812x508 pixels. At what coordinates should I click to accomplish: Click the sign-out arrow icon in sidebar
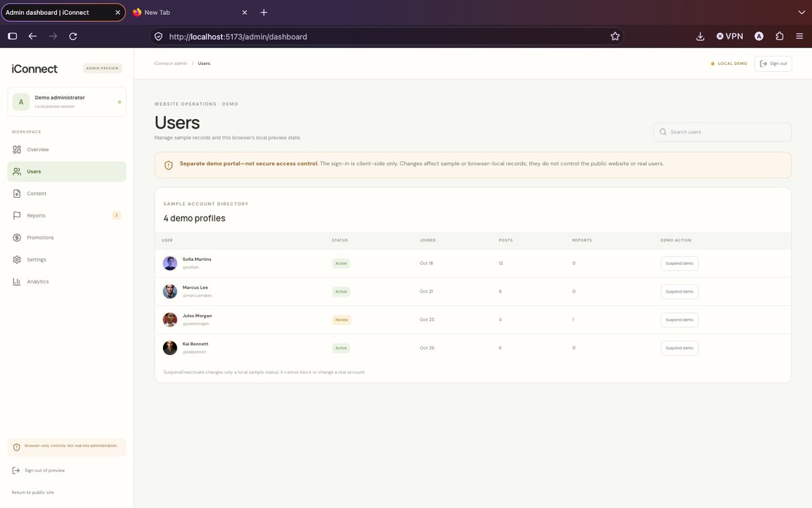16,470
